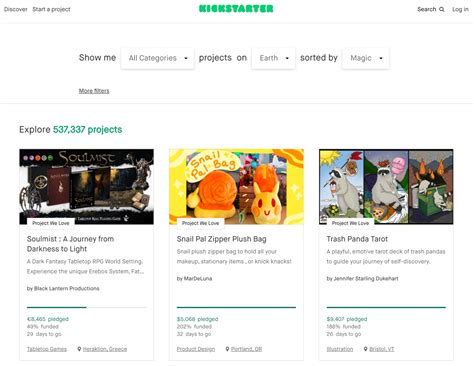This screenshot has width=474, height=366.
Task: Click Soulmist description 'A Dark Fantasy Tabletop RPG'
Action: tap(85, 266)
